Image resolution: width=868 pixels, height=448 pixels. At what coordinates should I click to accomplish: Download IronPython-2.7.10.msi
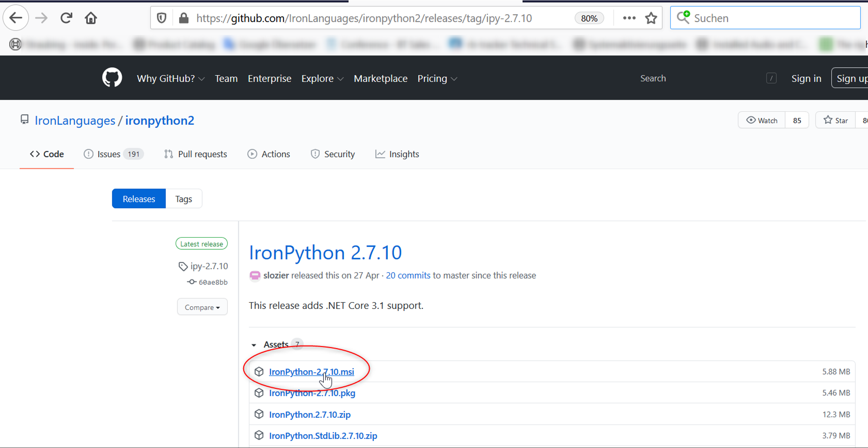pos(311,372)
